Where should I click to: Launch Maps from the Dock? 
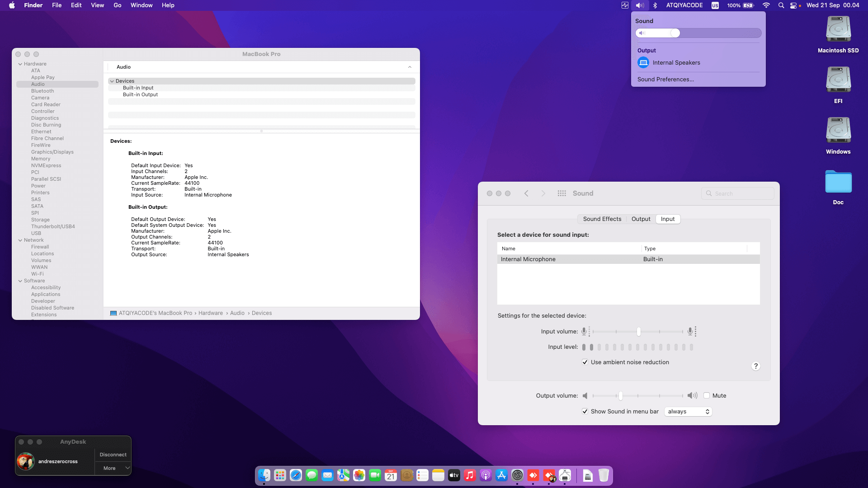(344, 475)
